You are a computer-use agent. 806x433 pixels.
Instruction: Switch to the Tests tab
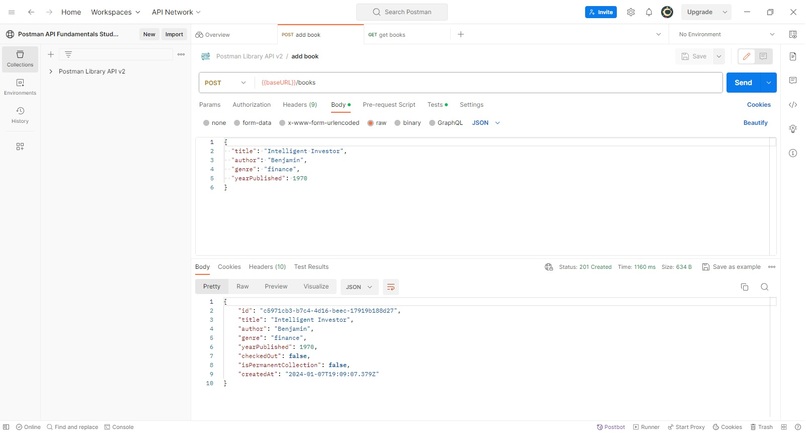pyautogui.click(x=437, y=105)
